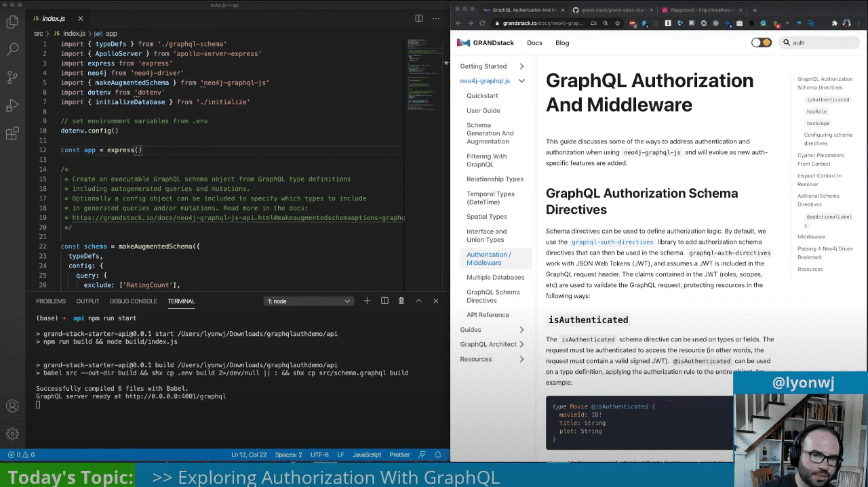This screenshot has width=868, height=487.
Task: Click the kill terminal trash icon
Action: pyautogui.click(x=401, y=301)
